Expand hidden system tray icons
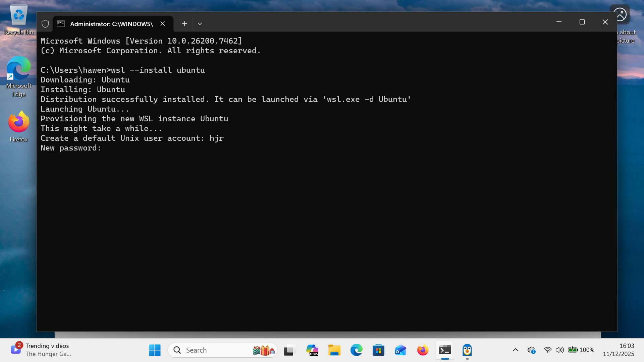 tap(516, 350)
